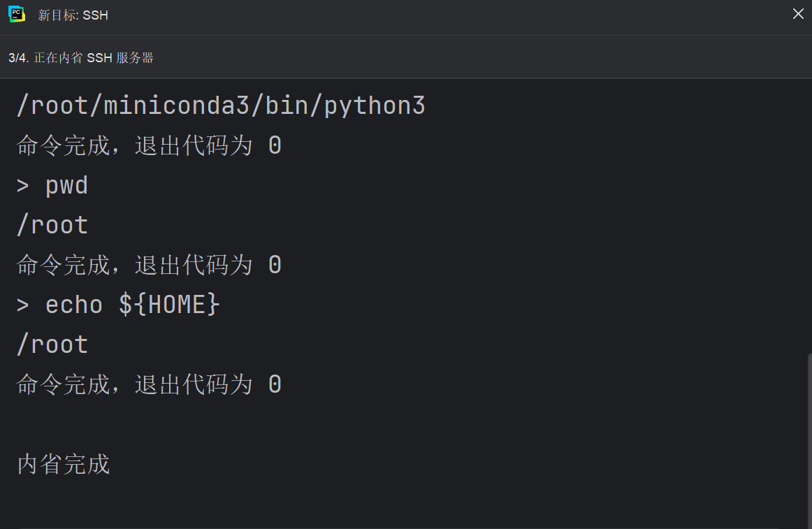Click the /root output below echo ${HOME}
This screenshot has width=812, height=529.
click(52, 345)
